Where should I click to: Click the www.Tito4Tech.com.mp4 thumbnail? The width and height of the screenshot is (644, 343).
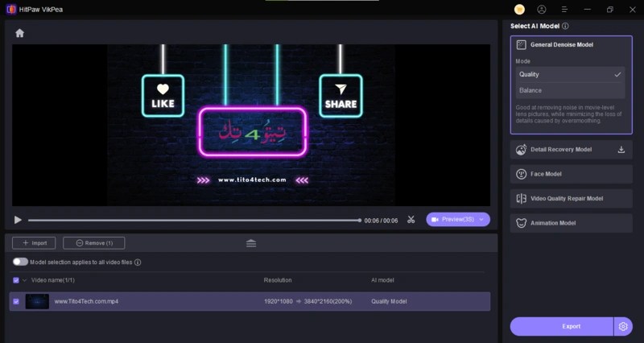37,301
